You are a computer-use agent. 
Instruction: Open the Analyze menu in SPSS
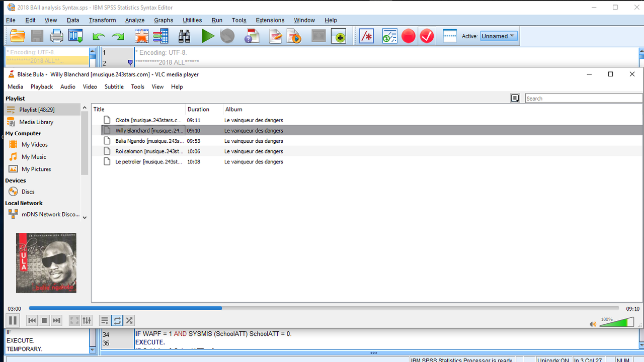tap(134, 20)
